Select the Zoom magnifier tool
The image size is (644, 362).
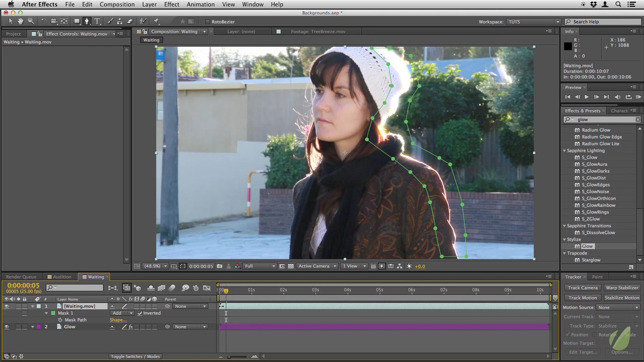tap(31, 21)
